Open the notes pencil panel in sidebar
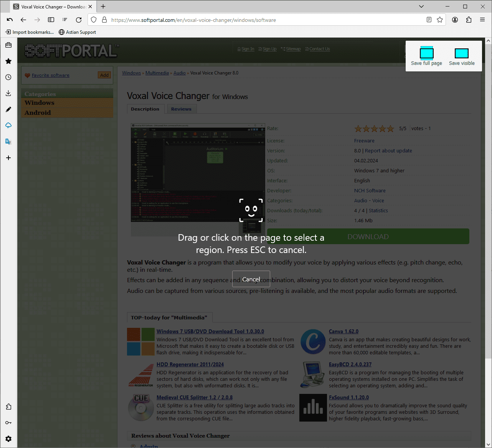Screen dimensions: 492x448 coord(8,109)
